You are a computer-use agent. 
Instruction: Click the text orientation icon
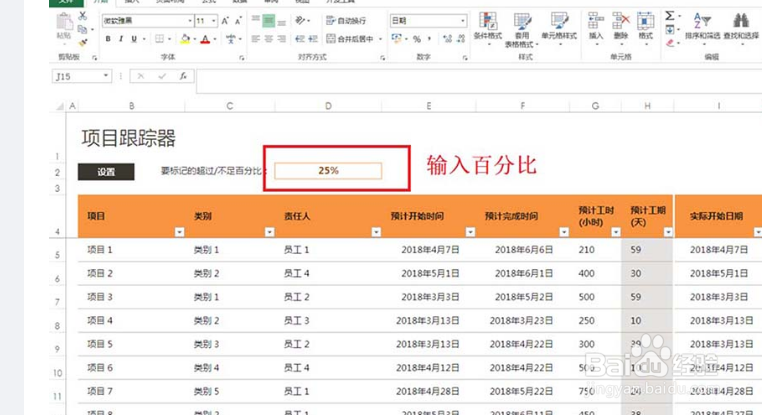(300, 20)
